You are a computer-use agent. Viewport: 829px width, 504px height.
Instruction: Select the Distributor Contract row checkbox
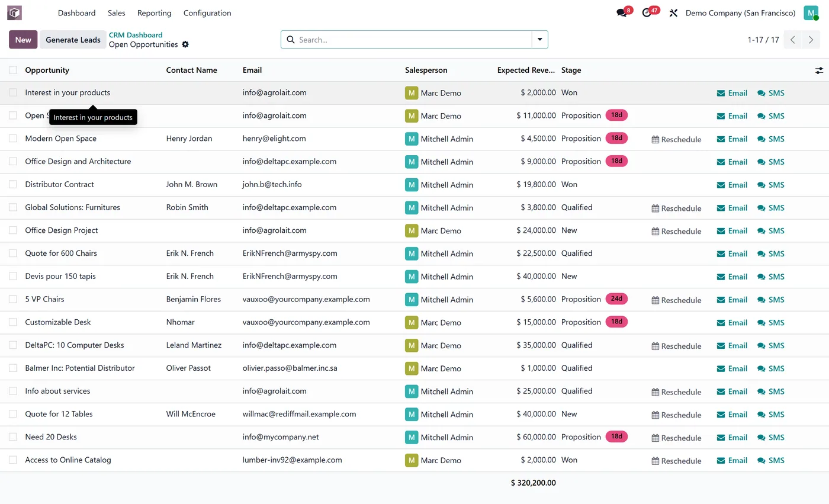coord(13,184)
